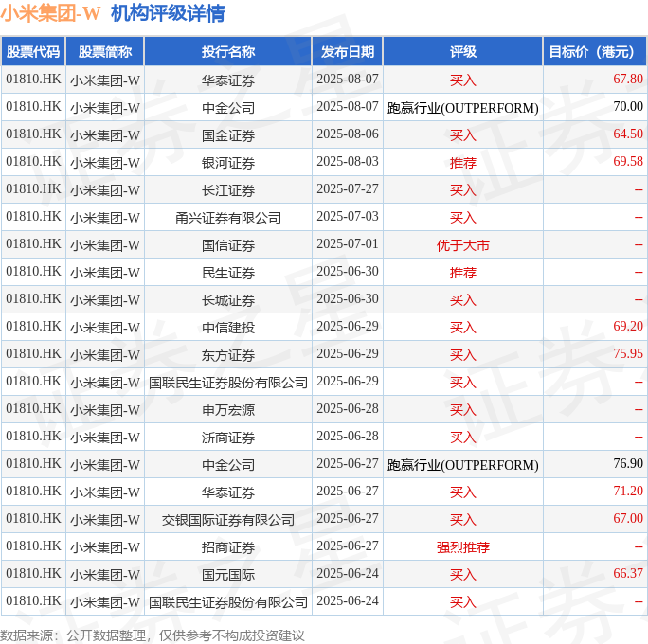Click the 股票代码 column header
648x644 pixels.
pyautogui.click(x=33, y=52)
